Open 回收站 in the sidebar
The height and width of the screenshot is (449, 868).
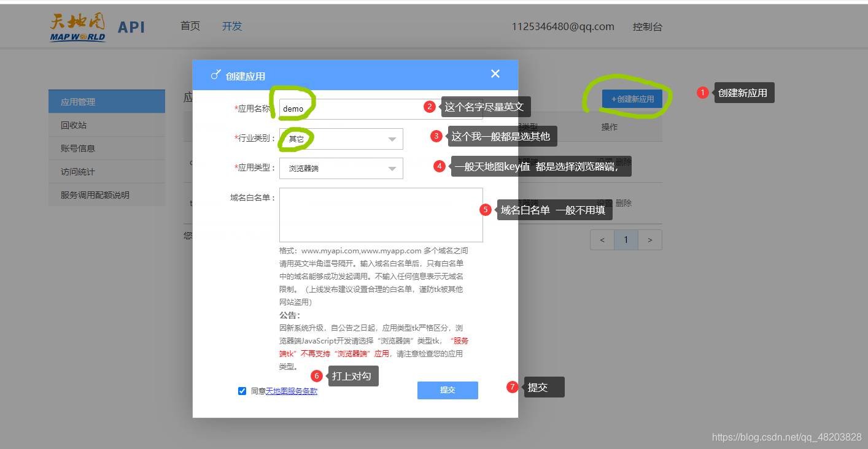click(107, 125)
